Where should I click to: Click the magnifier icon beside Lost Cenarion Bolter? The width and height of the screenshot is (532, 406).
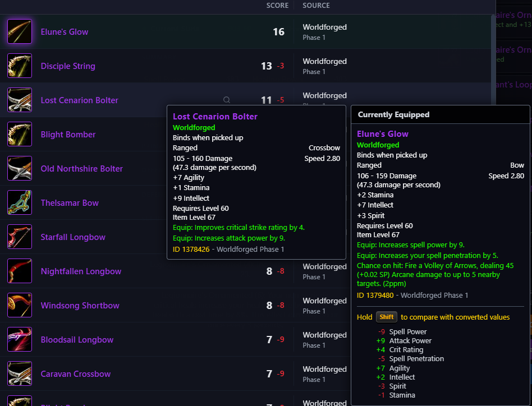pyautogui.click(x=227, y=100)
